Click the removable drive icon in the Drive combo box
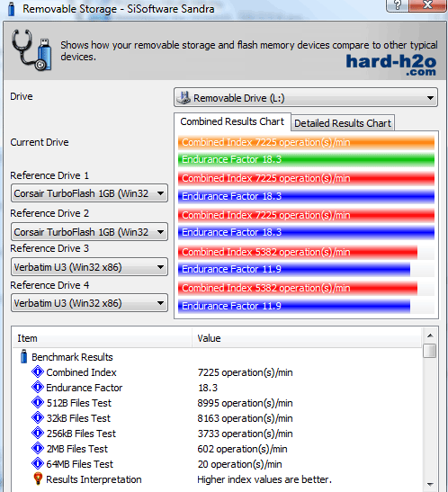The image size is (448, 492). click(x=184, y=98)
